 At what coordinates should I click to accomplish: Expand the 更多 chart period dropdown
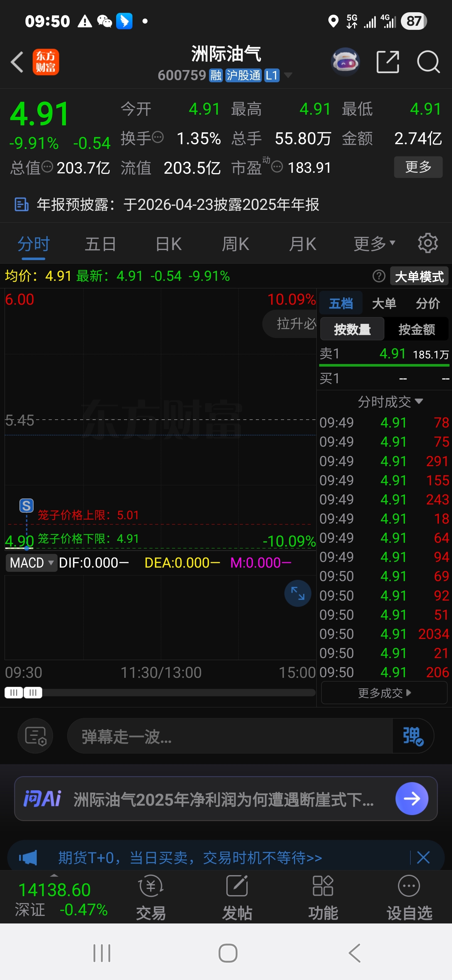(374, 244)
